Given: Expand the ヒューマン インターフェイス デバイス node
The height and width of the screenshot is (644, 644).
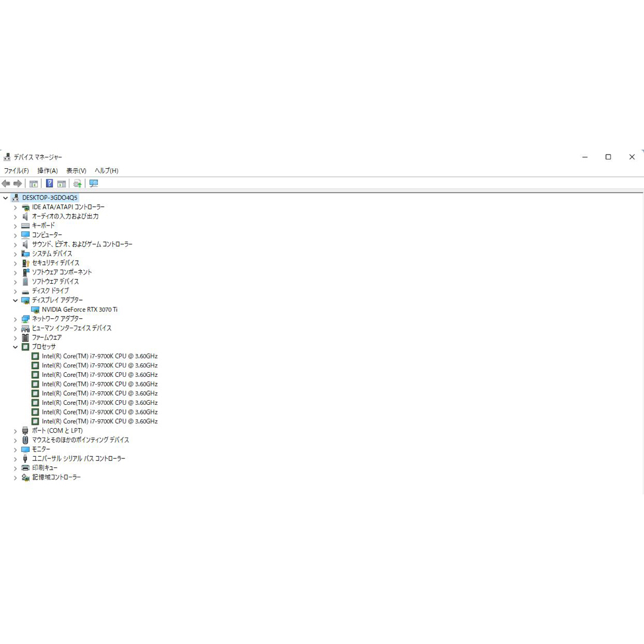Looking at the screenshot, I should click(15, 329).
